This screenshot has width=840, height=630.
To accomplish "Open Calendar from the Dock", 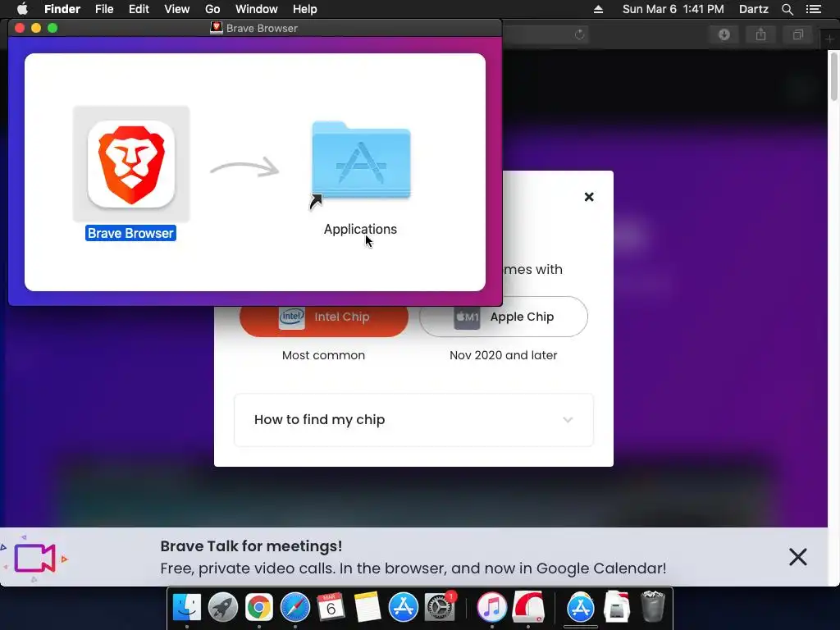I will click(x=331, y=607).
